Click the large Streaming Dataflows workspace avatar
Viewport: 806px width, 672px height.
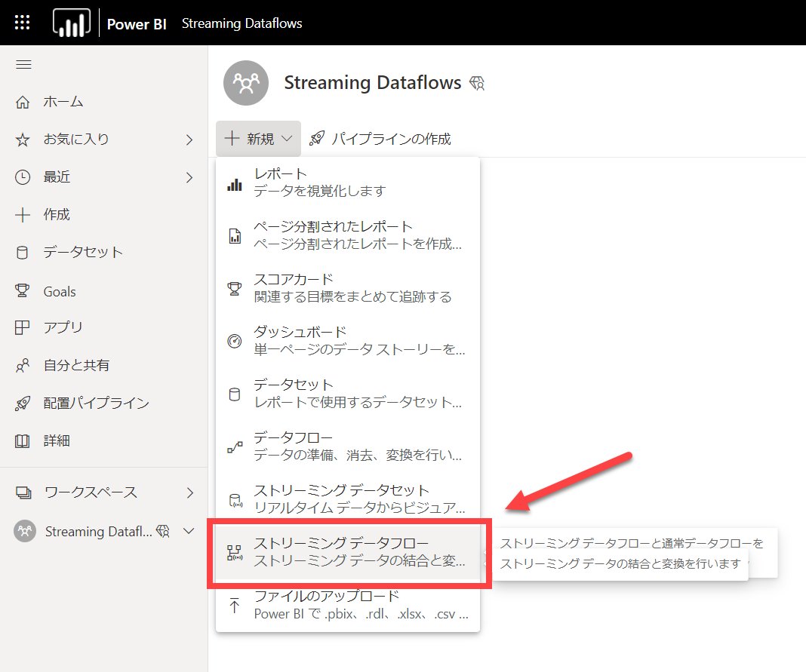[246, 83]
